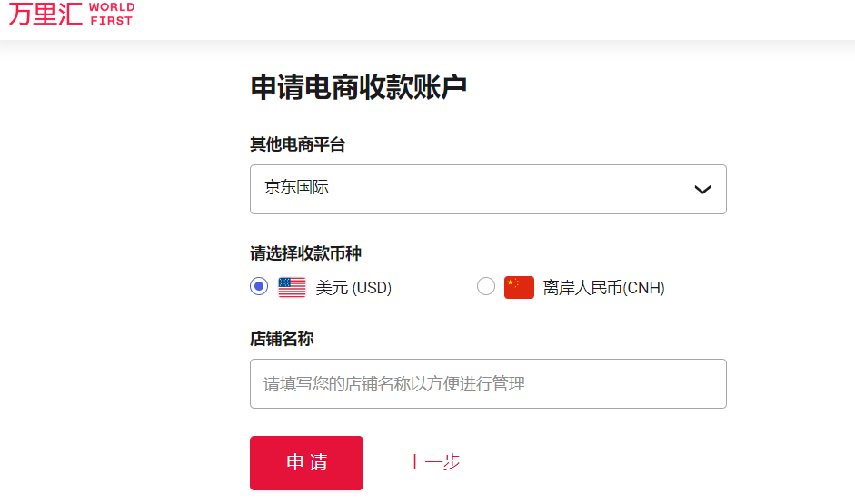Click the 店铺名称 field label
Image resolution: width=855 pixels, height=504 pixels.
click(x=282, y=339)
